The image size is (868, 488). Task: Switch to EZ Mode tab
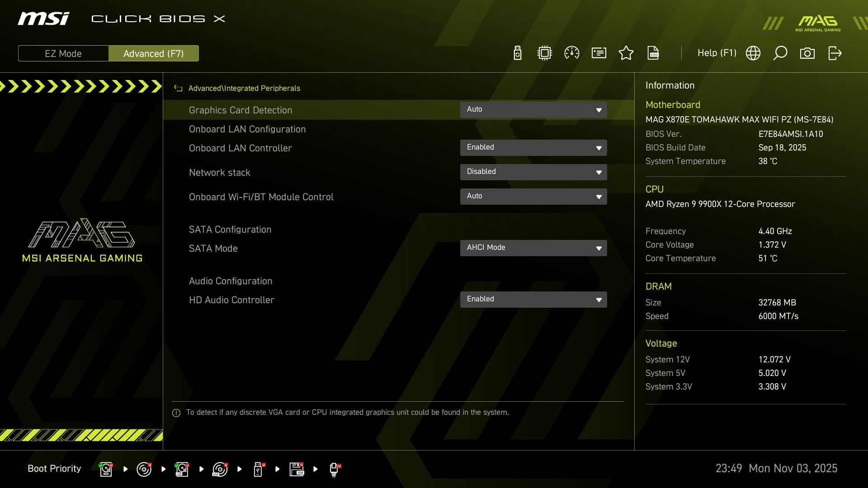pyautogui.click(x=63, y=53)
